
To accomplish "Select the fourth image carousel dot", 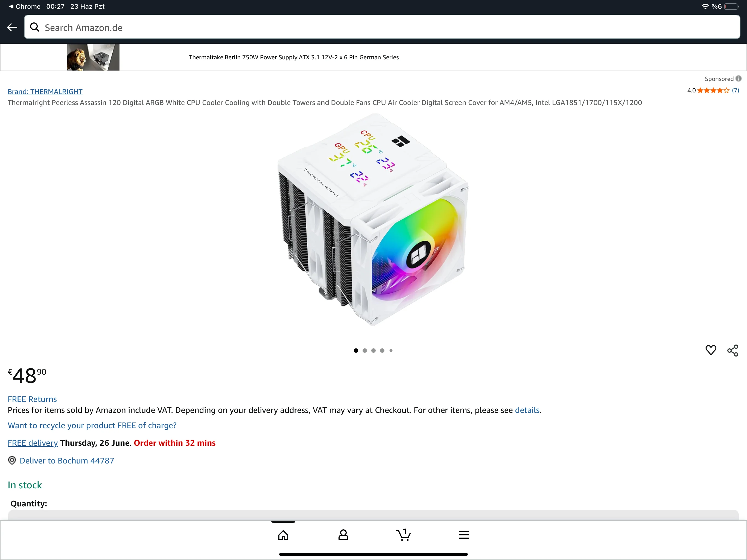I will [382, 351].
